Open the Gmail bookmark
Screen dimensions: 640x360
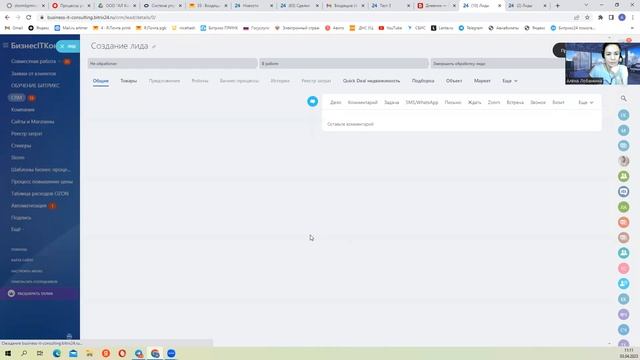(x=14, y=28)
